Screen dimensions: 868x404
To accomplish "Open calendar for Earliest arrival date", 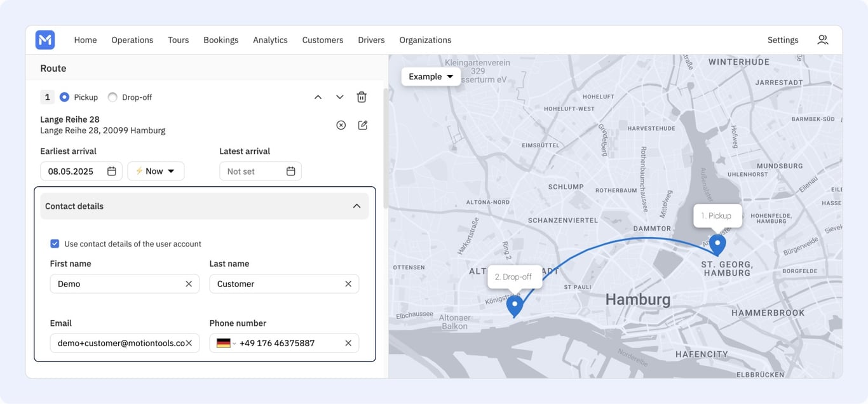I will 112,172.
